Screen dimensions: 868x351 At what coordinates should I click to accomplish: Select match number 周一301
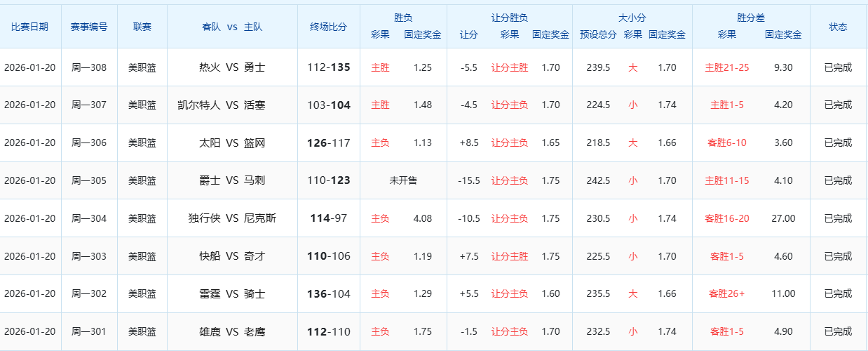(89, 331)
